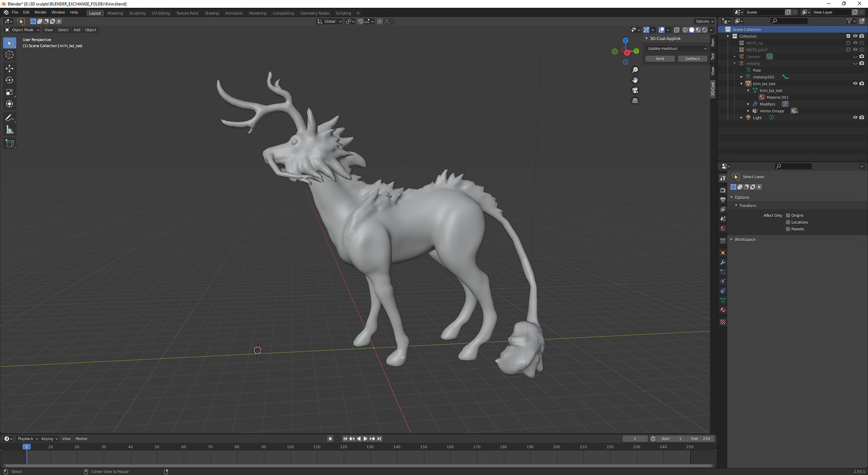Toggle render camera icon for metarig row
This screenshot has width=868, height=475.
coord(862,63)
